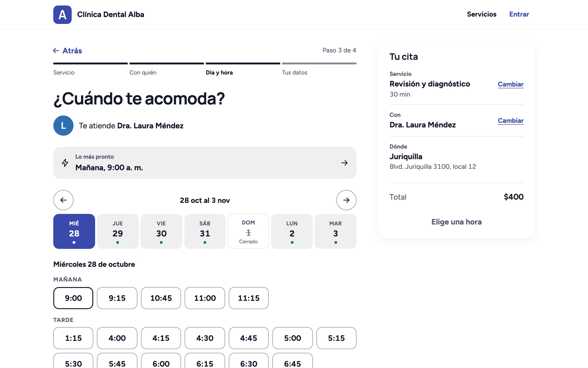Click the Entrar login link
The image size is (588, 368).
(x=519, y=14)
